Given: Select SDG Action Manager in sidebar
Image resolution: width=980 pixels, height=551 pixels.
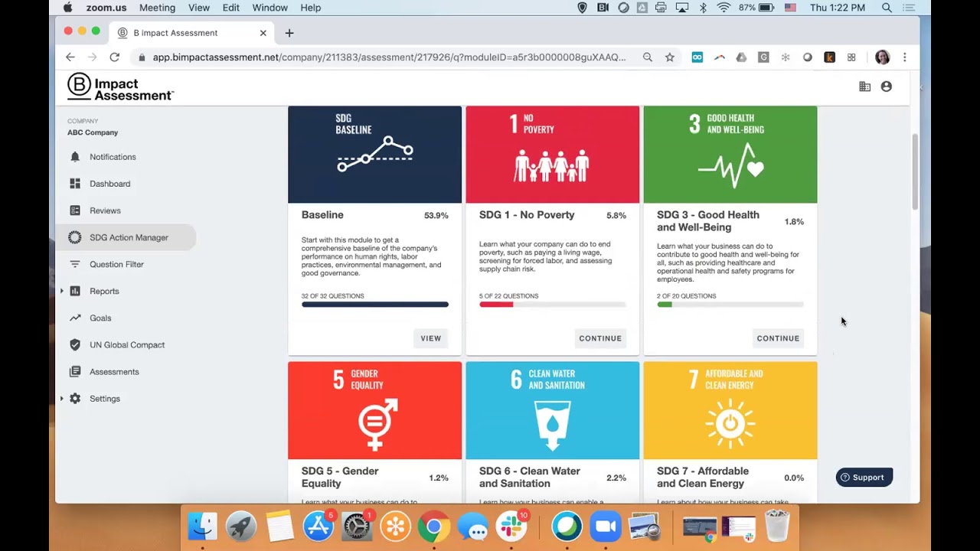Looking at the screenshot, I should tap(129, 237).
